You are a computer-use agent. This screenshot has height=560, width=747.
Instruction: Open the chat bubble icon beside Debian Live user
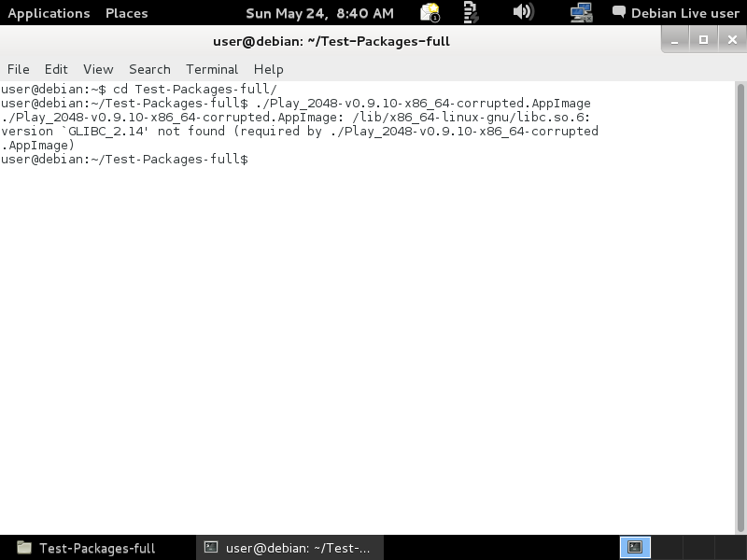[618, 12]
